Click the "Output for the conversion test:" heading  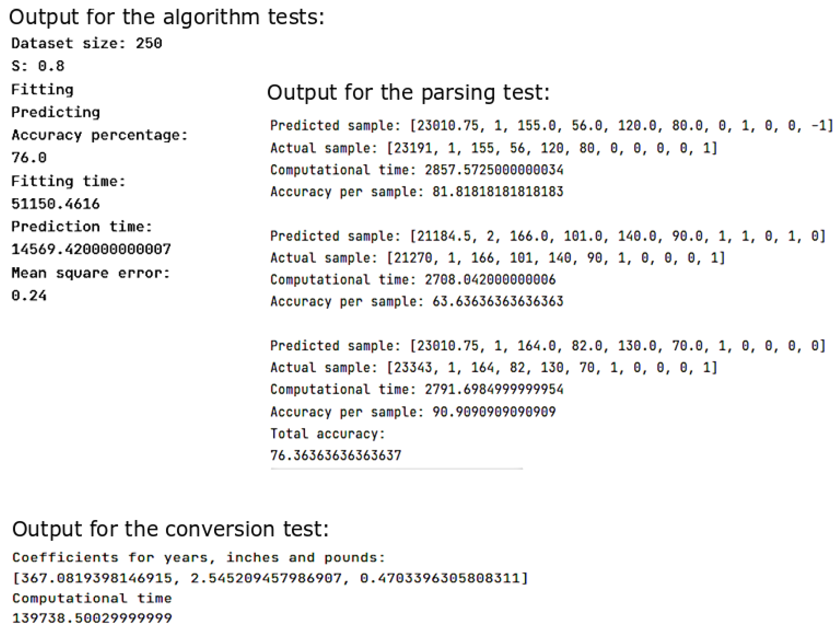[x=171, y=529]
